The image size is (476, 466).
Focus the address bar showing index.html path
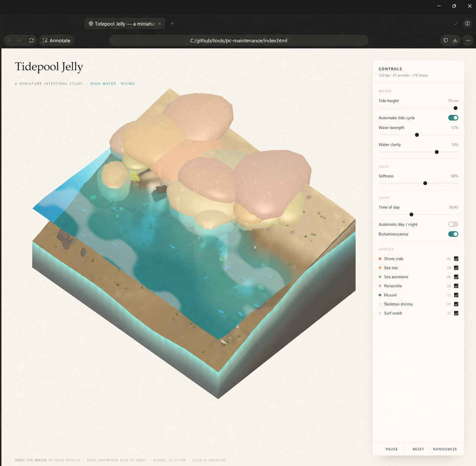point(239,41)
